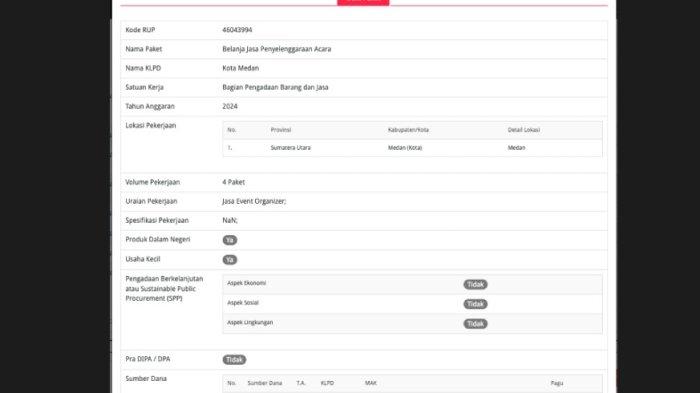Click the Nama KLPD label
Screen dimensions: 700x393
tap(143, 68)
